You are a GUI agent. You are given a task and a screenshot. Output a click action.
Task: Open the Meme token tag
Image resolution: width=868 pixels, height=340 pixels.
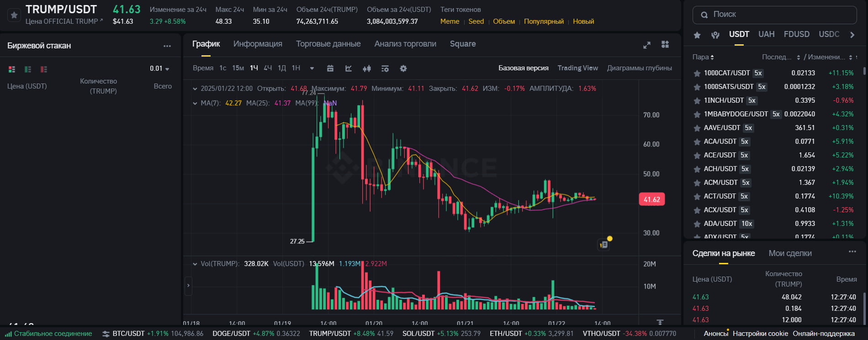coord(450,21)
